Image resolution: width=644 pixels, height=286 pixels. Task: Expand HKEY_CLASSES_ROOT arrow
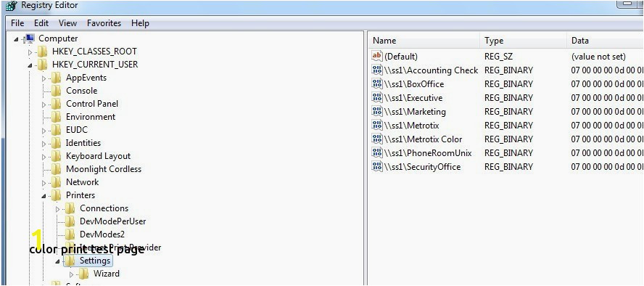coord(30,52)
